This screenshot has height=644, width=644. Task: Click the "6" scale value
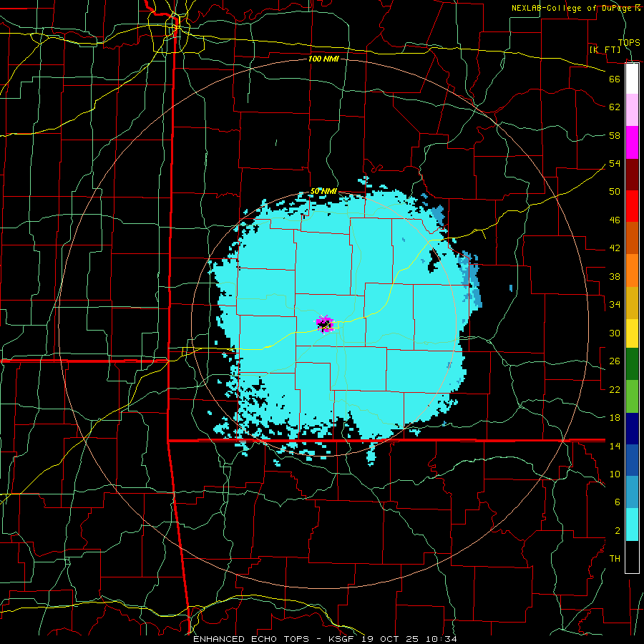pos(617,502)
